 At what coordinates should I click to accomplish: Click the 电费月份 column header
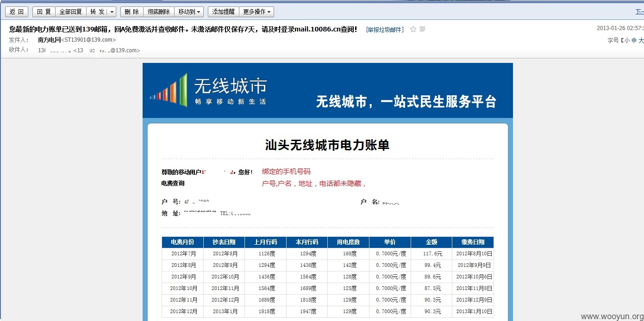click(x=182, y=242)
